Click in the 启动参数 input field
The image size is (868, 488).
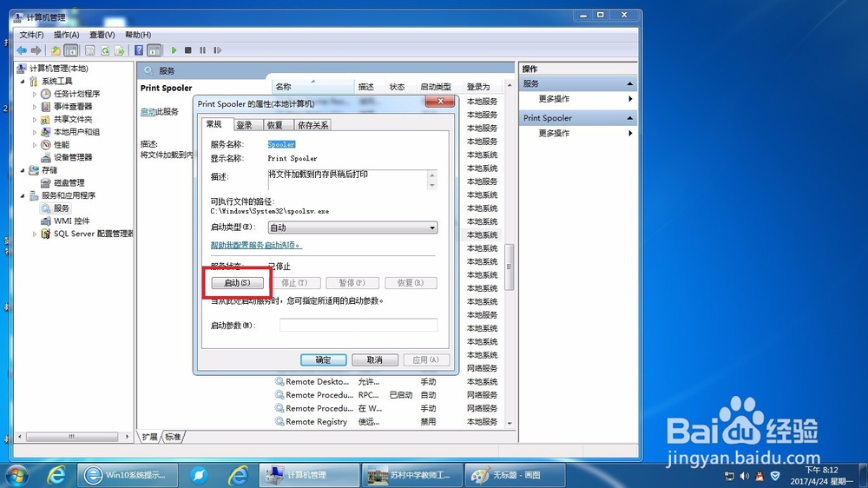click(x=358, y=325)
